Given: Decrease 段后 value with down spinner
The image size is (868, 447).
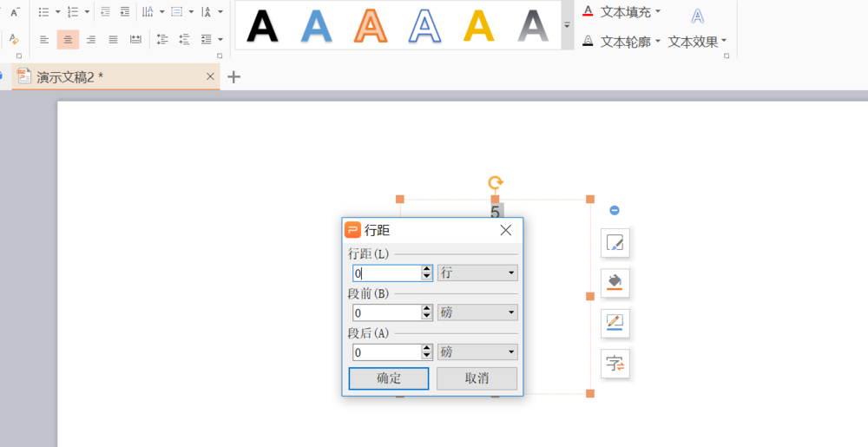Looking at the screenshot, I should (427, 356).
